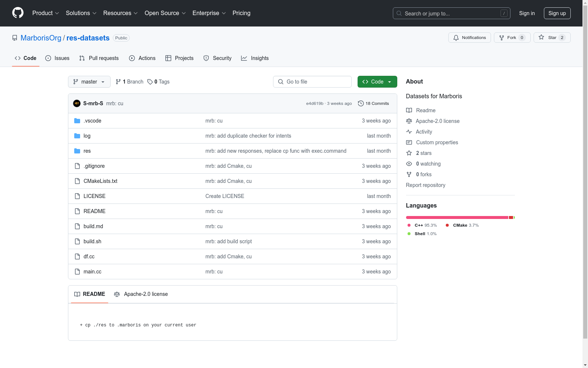Click the Sign in link
The height and width of the screenshot is (368, 588).
coord(527,13)
